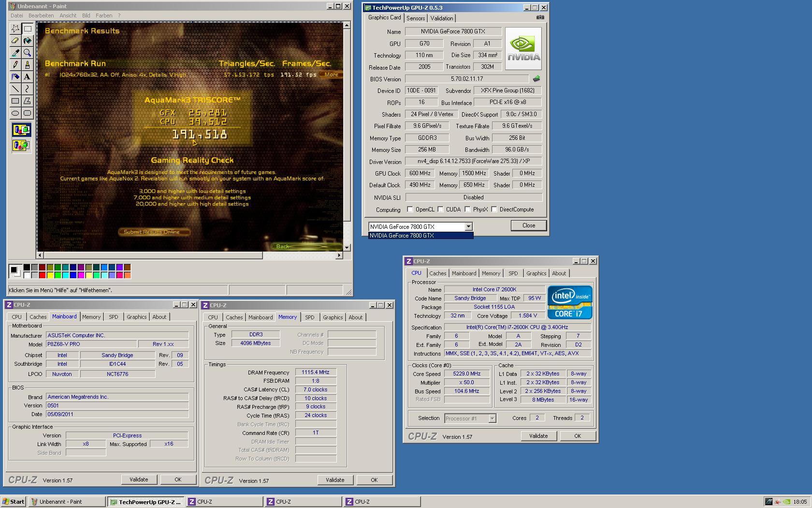Viewport: 812px width, 508px height.
Task: Enable the OpenCL checkbox
Action: [410, 209]
